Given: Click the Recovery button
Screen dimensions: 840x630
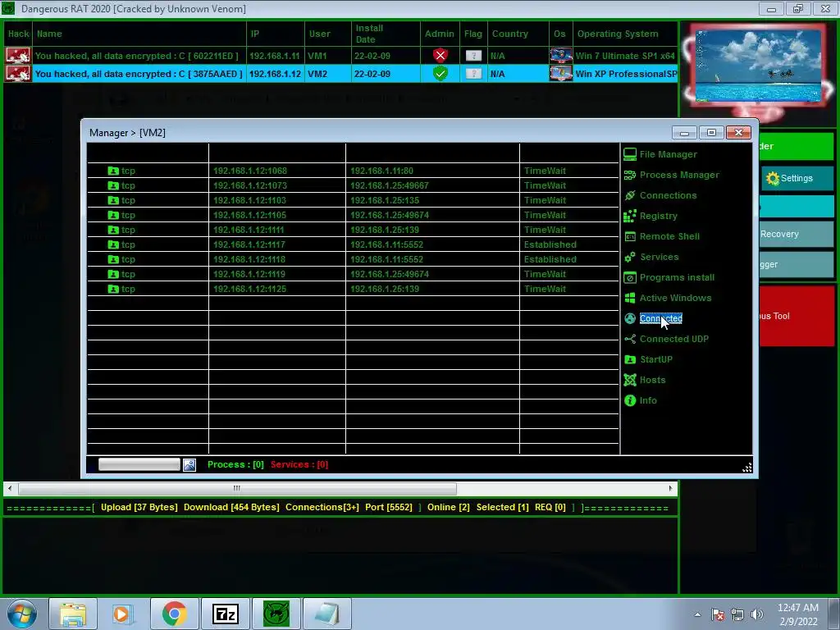Looking at the screenshot, I should tap(797, 234).
